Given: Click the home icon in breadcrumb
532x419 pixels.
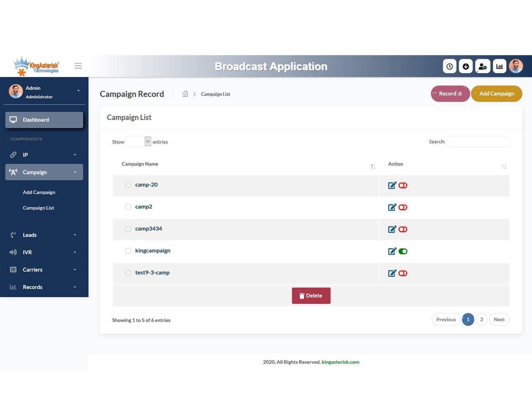Looking at the screenshot, I should (185, 94).
